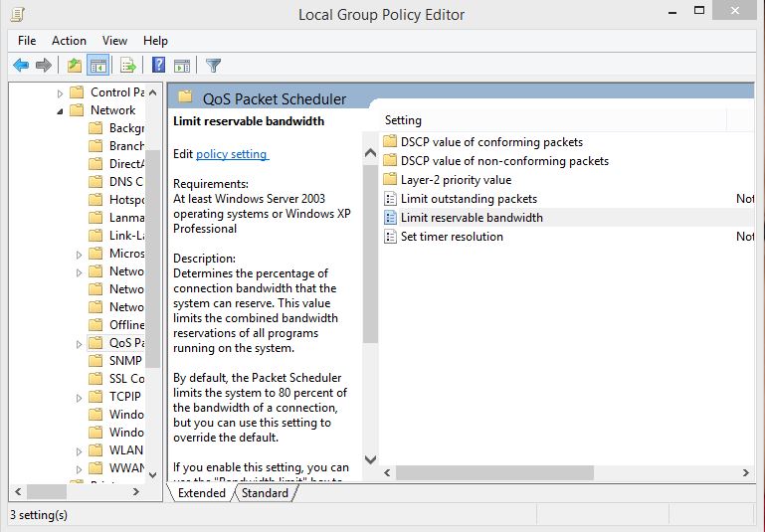
Task: Toggle Show/Hide Action Pane icon
Action: tap(182, 66)
